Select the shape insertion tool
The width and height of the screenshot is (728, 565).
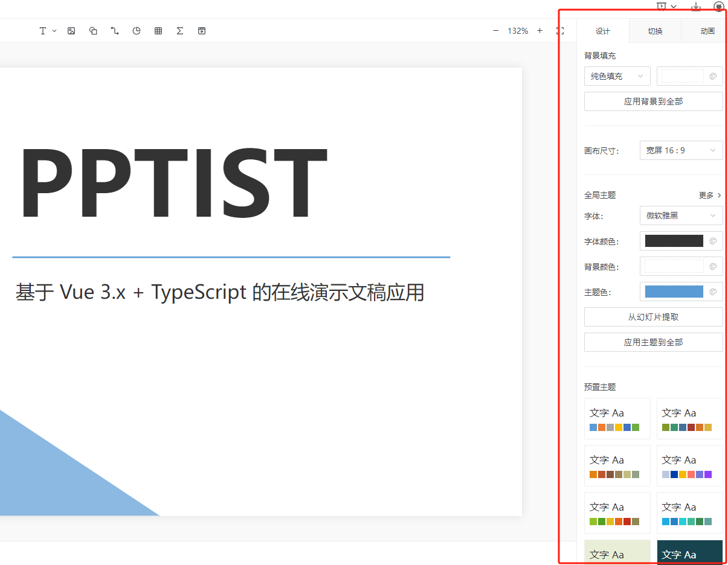tap(93, 30)
